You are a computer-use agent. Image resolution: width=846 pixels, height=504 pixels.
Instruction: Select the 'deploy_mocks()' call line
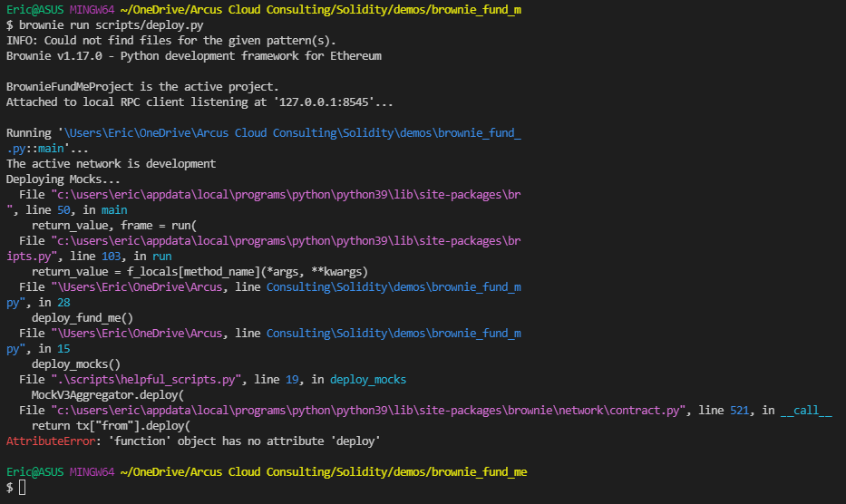76,364
